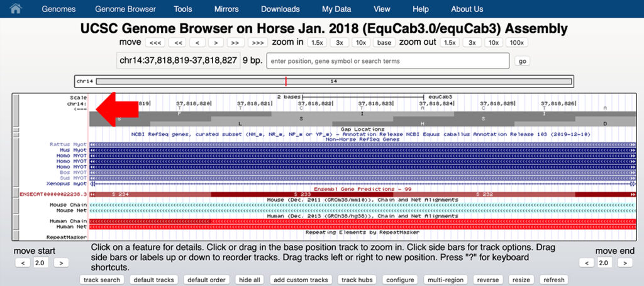644x286 pixels.
Task: Edit the move start value field
Action: (x=42, y=263)
